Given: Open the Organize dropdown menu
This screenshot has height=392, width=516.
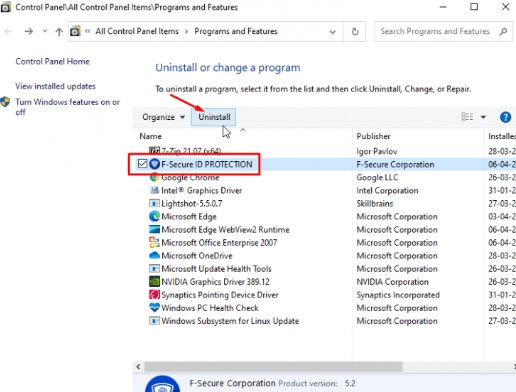Looking at the screenshot, I should (x=163, y=117).
